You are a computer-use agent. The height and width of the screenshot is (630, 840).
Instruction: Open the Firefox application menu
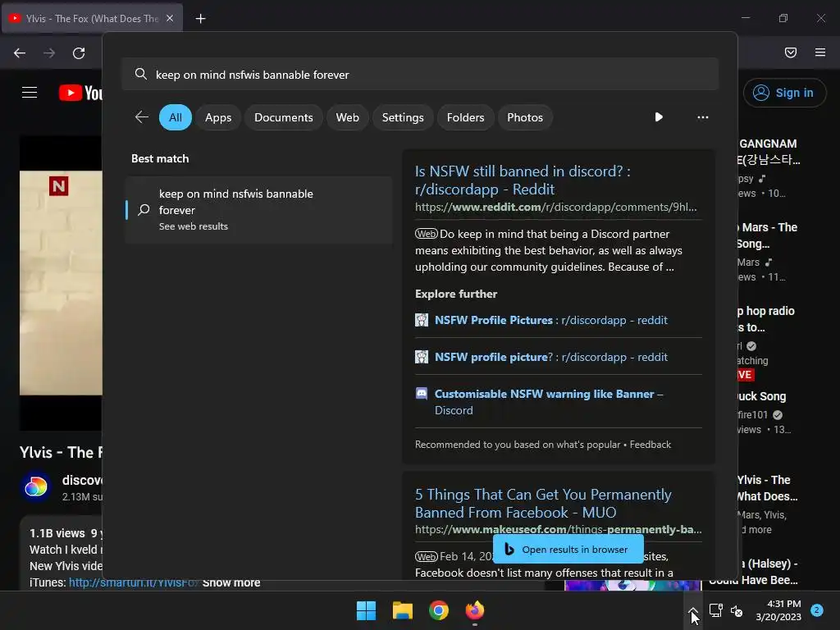[x=820, y=52]
